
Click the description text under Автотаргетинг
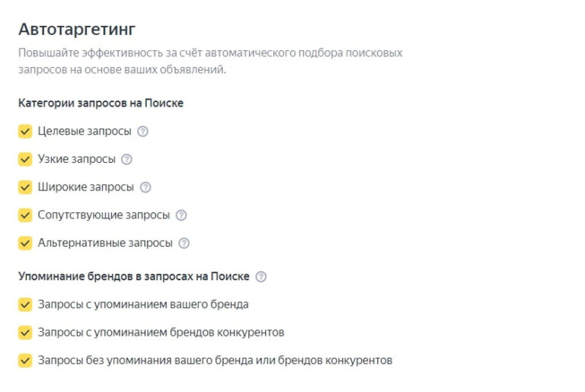209,62
